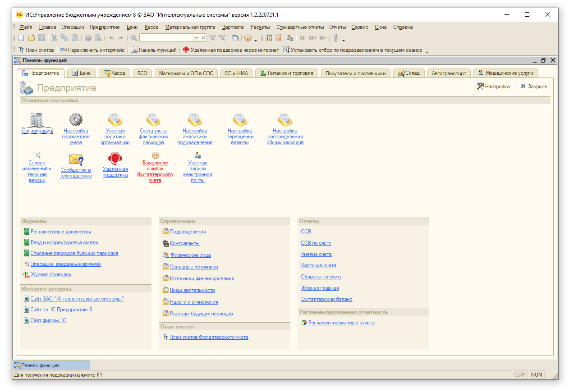Open the Настройка переоценки валюты icon
The width and height of the screenshot is (569, 392).
coord(240,120)
